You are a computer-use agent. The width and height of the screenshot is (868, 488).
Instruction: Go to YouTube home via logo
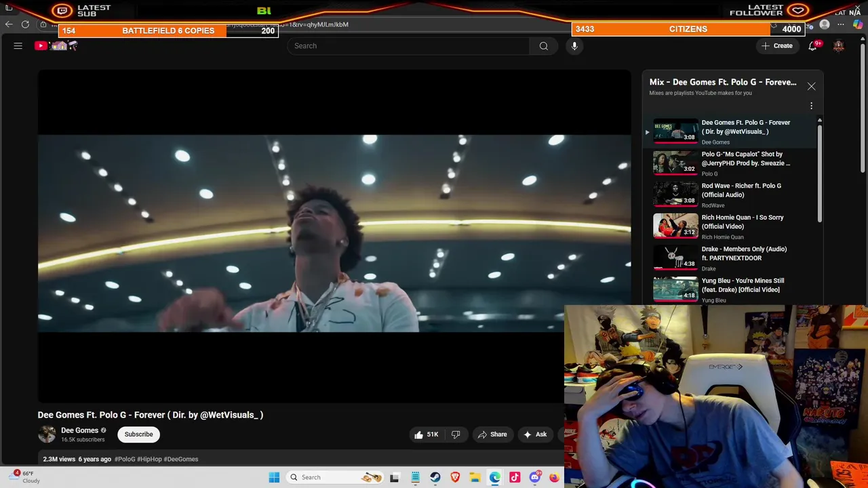point(57,45)
